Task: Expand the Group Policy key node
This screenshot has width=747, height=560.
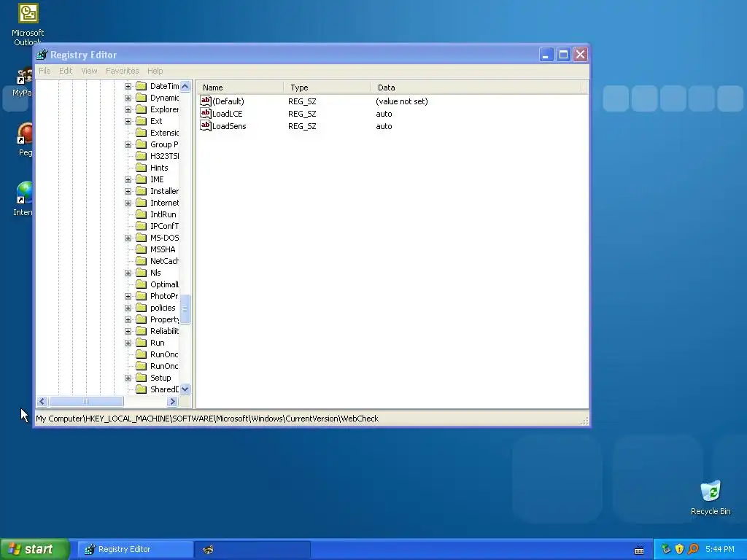Action: tap(128, 145)
